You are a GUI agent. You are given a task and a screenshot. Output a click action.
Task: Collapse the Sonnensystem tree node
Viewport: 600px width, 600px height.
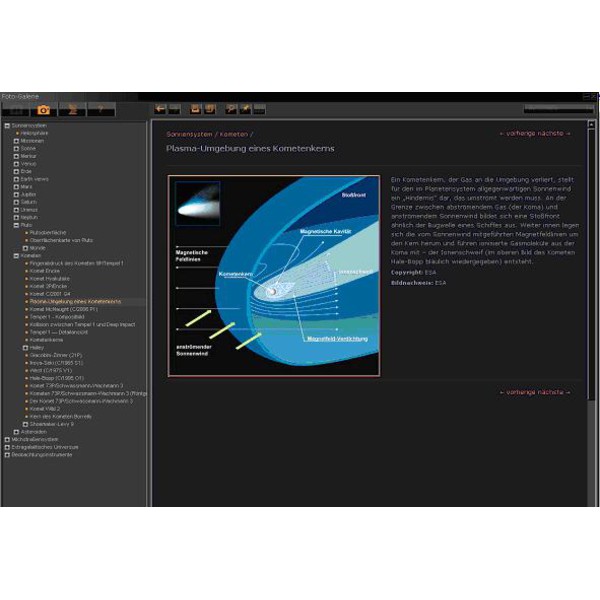click(7, 126)
